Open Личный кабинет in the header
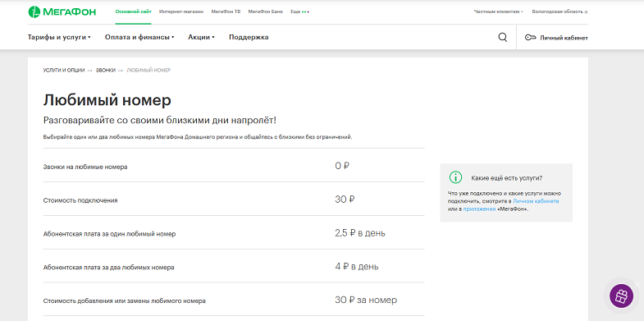 click(564, 38)
